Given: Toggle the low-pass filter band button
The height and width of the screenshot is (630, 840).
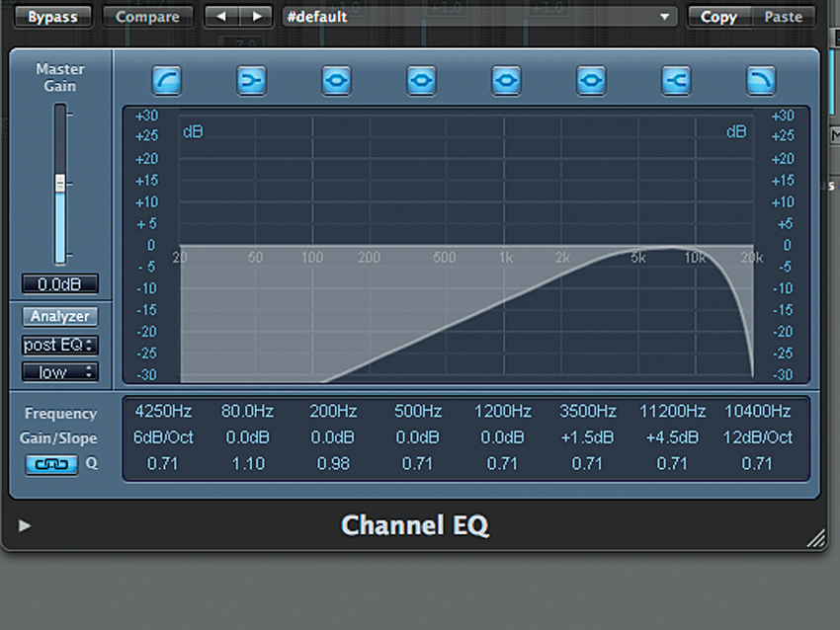Looking at the screenshot, I should click(761, 81).
